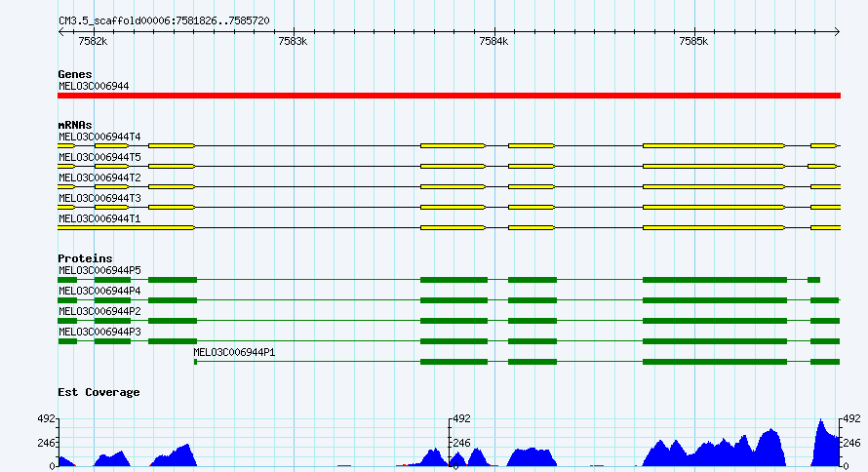Screen dimensions: 868x472
Task: Click the 7582k ruler label
Action: pyautogui.click(x=93, y=42)
